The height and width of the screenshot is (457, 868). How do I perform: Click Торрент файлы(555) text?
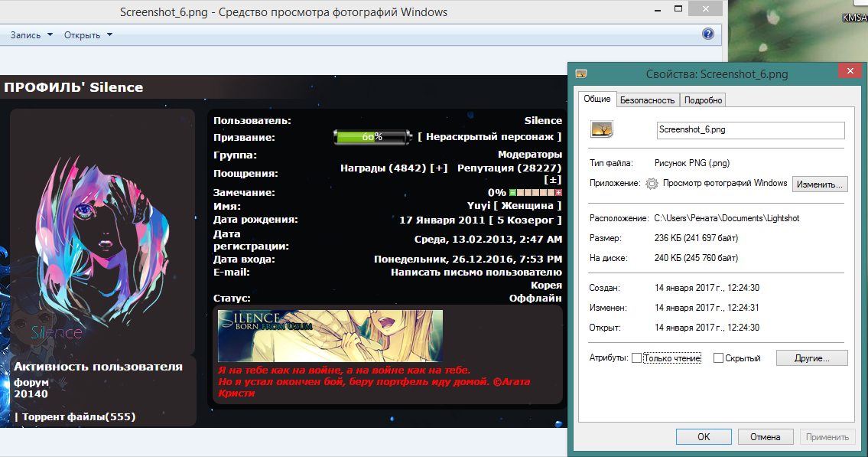click(x=79, y=416)
